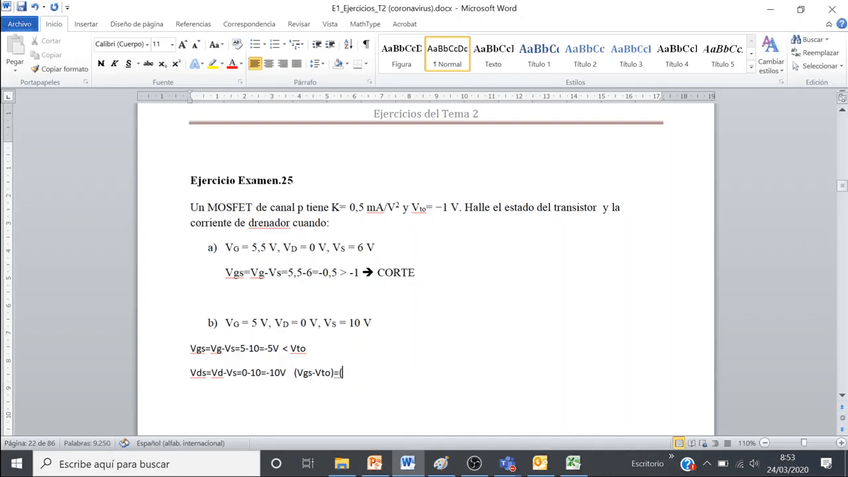Shrink font size with the small A icon
848x477 pixels.
[x=196, y=44]
